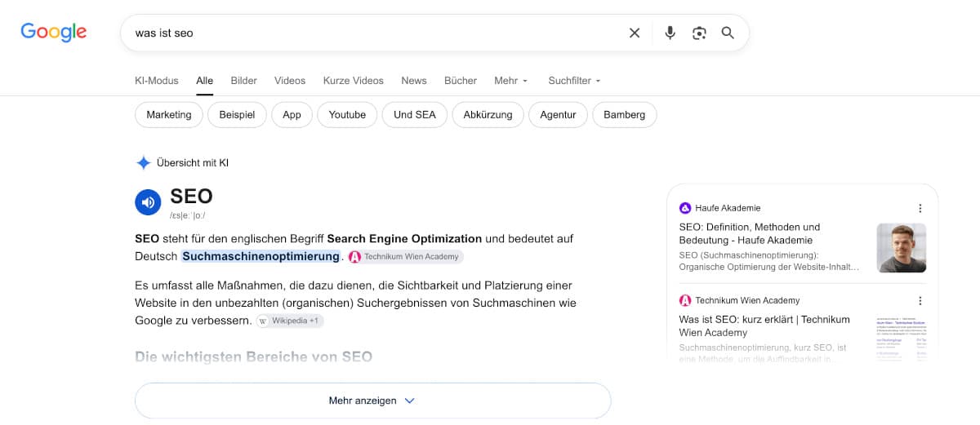Clear the search query with the X icon

pyautogui.click(x=635, y=33)
